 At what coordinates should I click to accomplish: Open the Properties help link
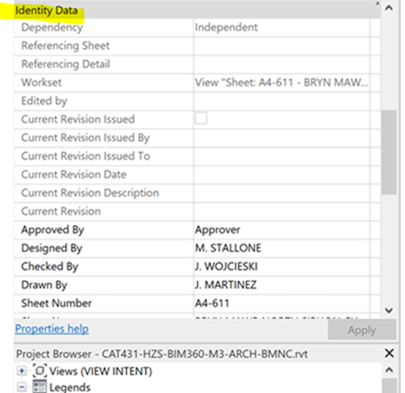click(52, 329)
